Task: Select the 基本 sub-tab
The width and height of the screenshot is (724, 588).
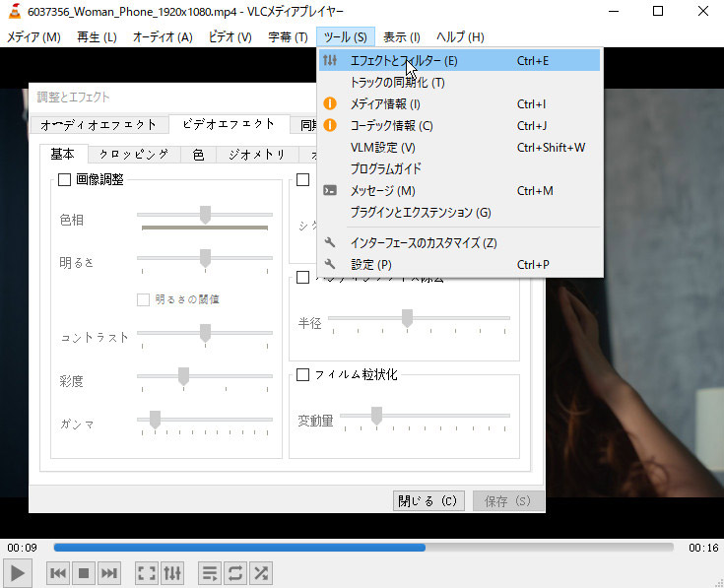Action: pyautogui.click(x=63, y=154)
